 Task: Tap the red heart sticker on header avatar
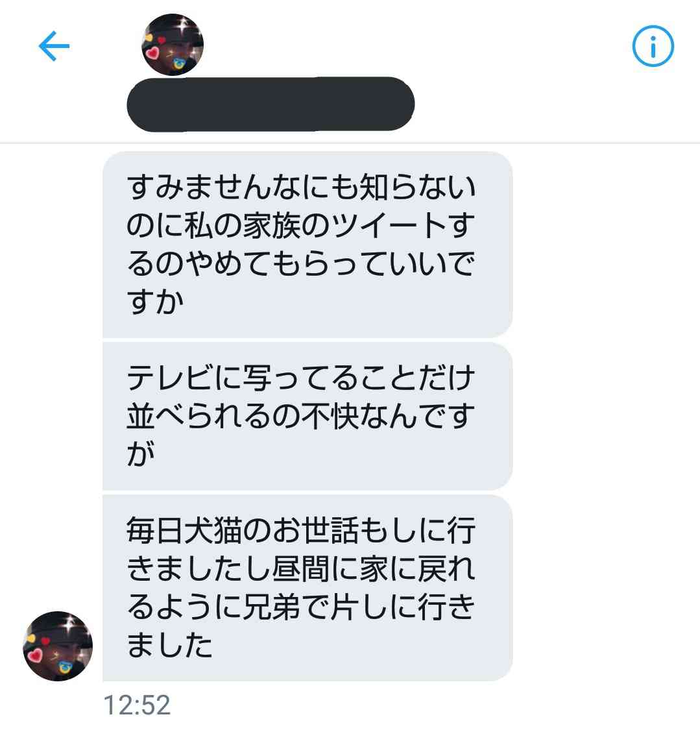(x=152, y=53)
